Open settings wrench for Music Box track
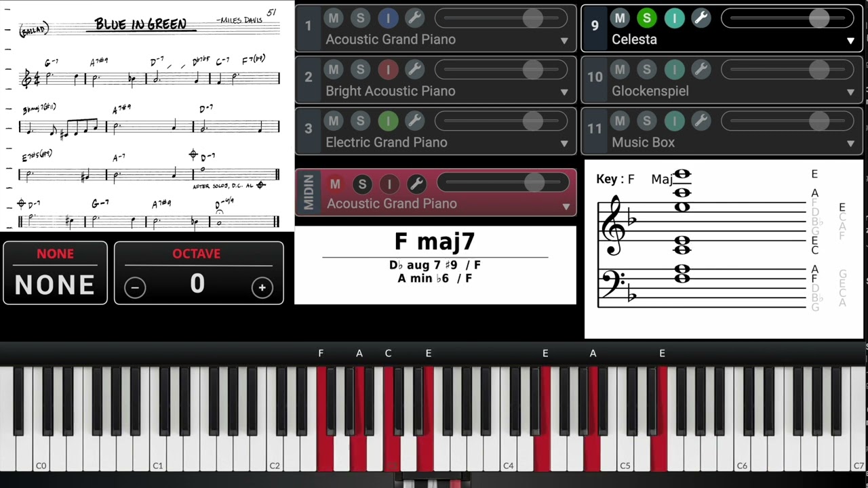Viewport: 868px width, 488px height. (701, 121)
